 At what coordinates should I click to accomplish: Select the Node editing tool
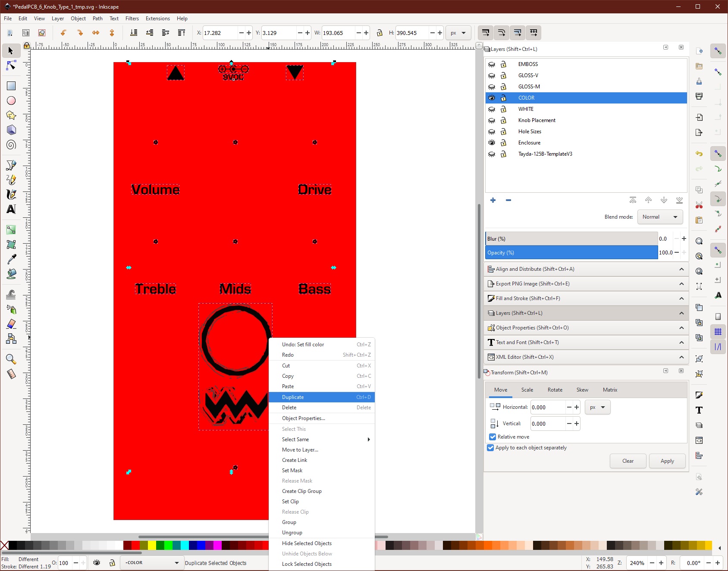11,66
